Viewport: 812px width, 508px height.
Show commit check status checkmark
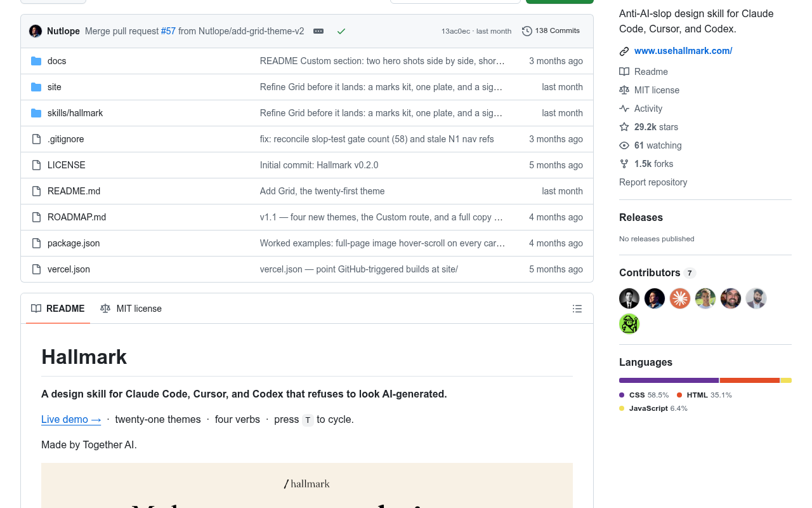341,31
